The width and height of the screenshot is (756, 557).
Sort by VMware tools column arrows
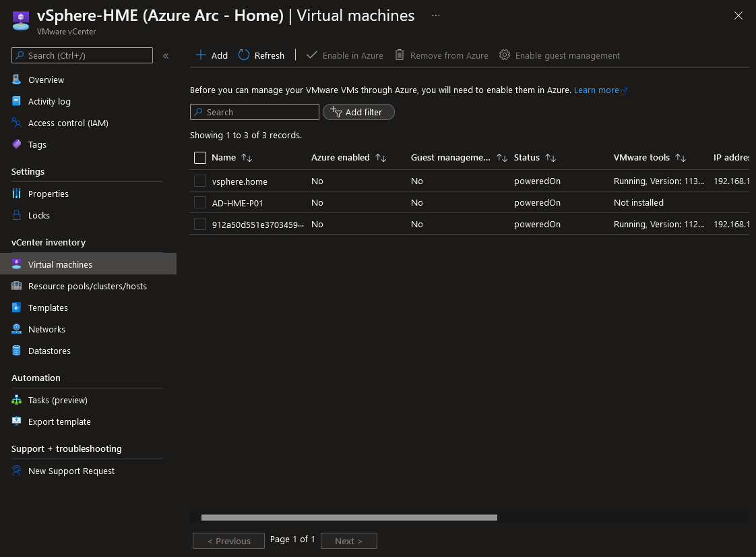click(681, 158)
